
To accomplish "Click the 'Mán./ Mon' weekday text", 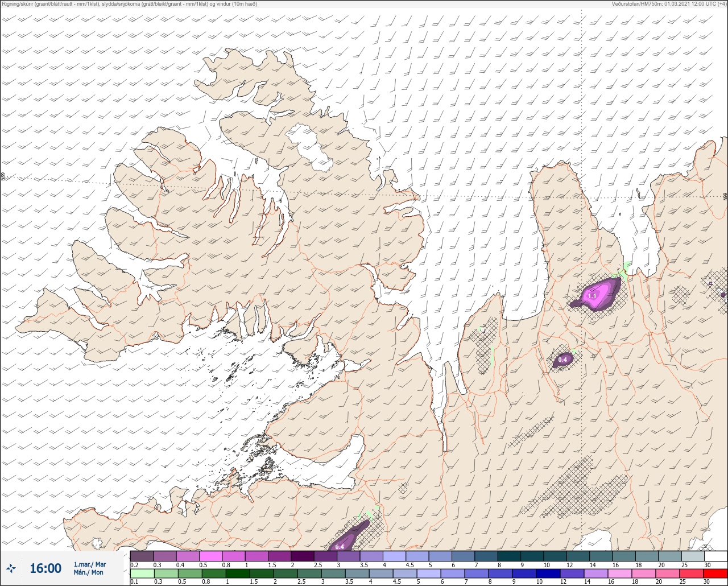I will 89,572.
